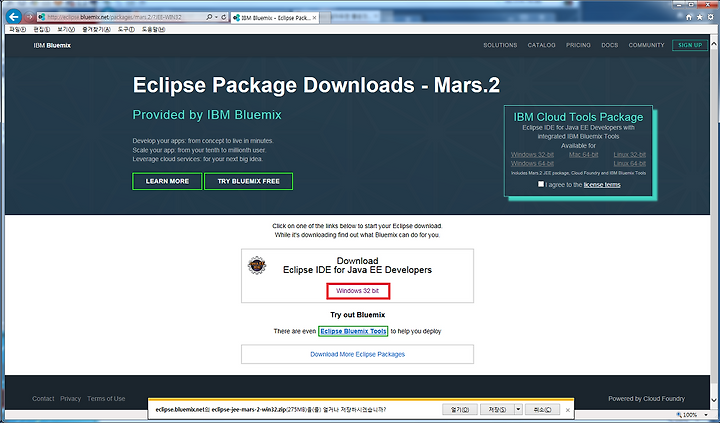Choose Windows 32-bit in Cloud Tools Package
This screenshot has height=423, width=720.
coord(532,155)
